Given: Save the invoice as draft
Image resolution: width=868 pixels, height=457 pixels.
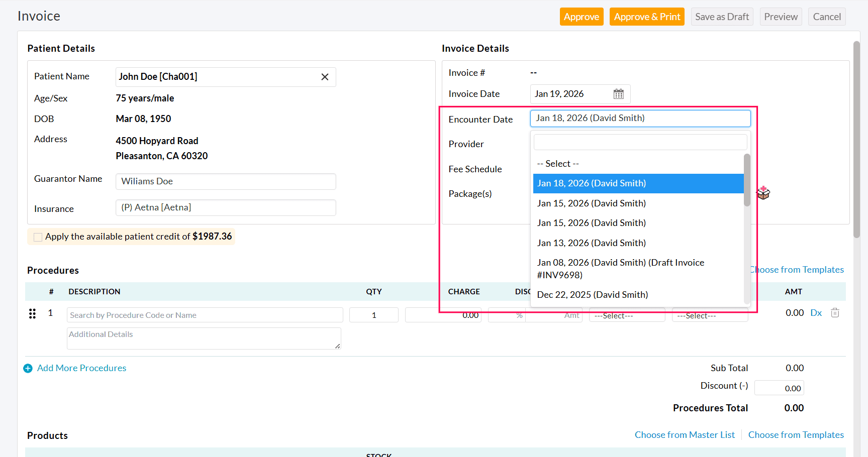Looking at the screenshot, I should tap(721, 17).
